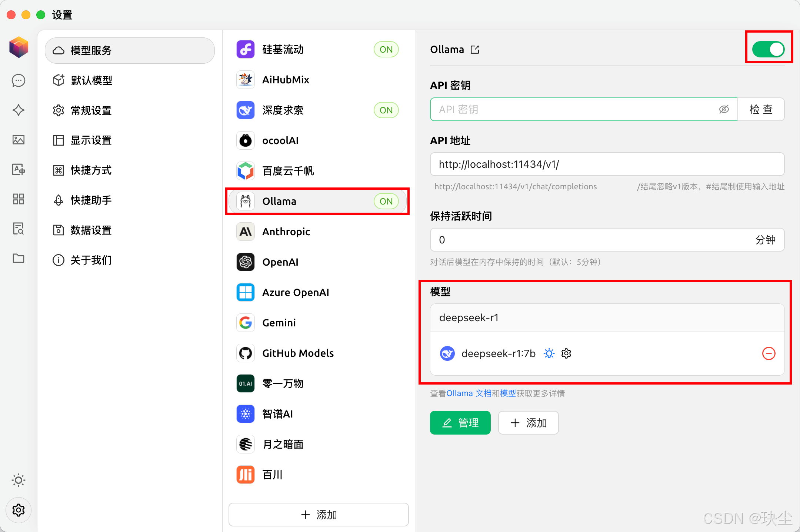This screenshot has height=532, width=800.
Task: Click the API 地址 input field
Action: pos(607,164)
